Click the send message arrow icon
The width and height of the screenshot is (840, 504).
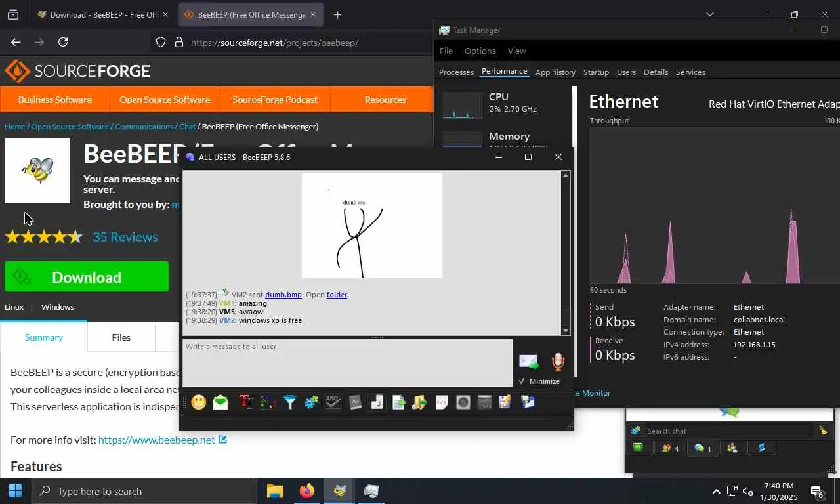pos(529,362)
